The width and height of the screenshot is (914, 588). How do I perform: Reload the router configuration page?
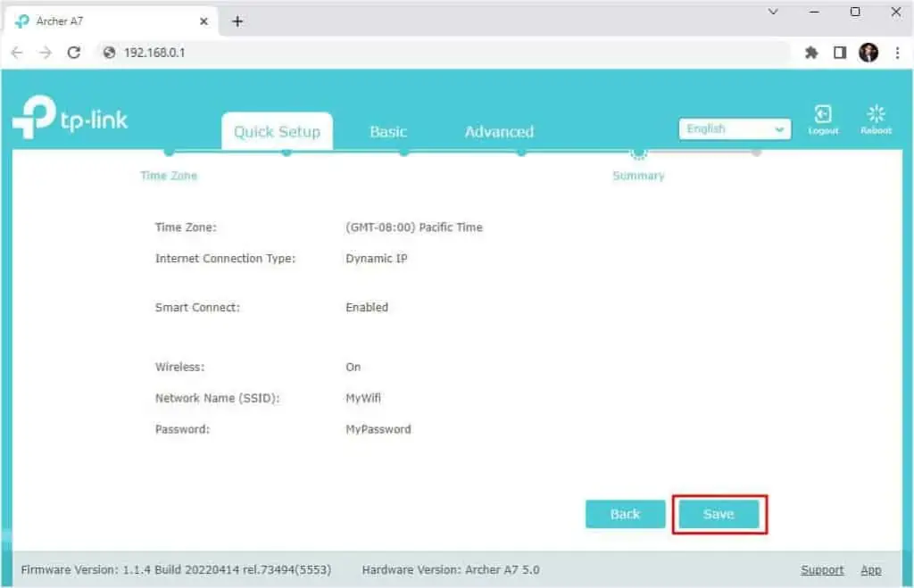(73, 53)
